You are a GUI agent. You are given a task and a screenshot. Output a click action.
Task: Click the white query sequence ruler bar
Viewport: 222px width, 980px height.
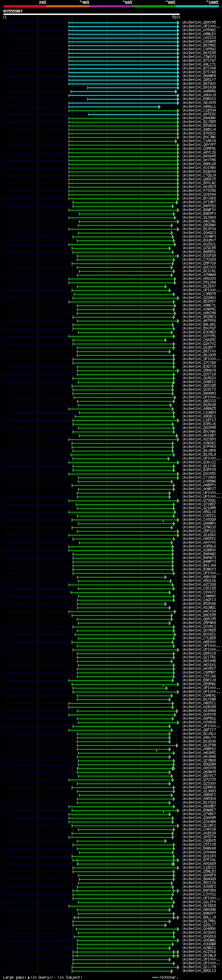tap(92, 15)
